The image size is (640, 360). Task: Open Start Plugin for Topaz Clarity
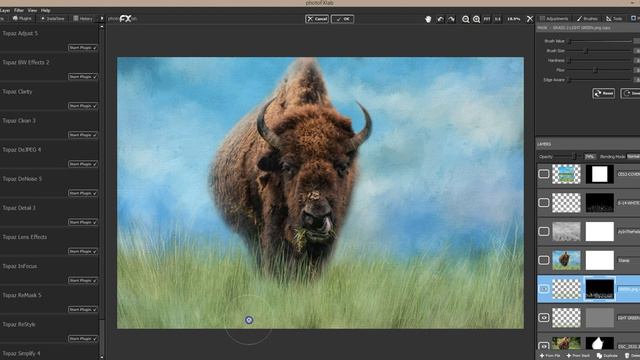83,106
